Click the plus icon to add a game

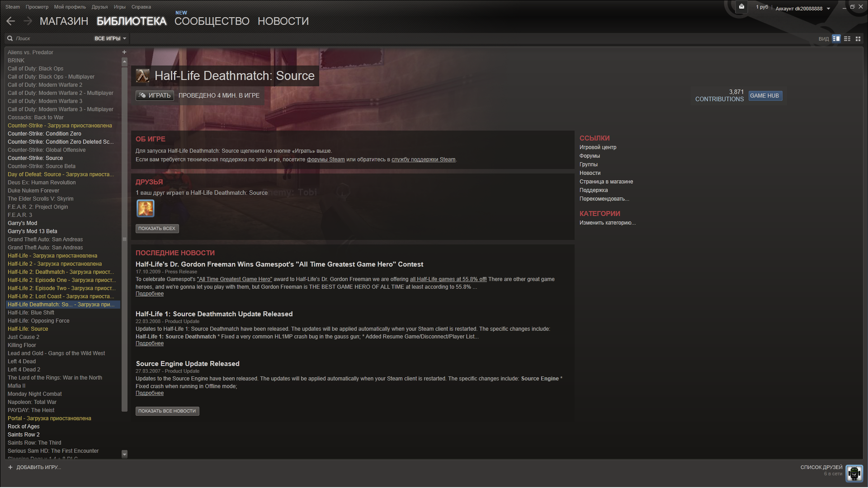click(10, 467)
